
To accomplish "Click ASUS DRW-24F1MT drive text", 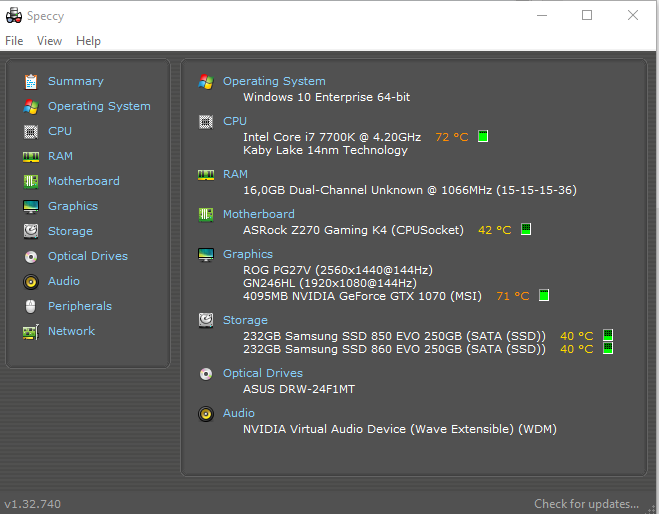I will tap(299, 389).
